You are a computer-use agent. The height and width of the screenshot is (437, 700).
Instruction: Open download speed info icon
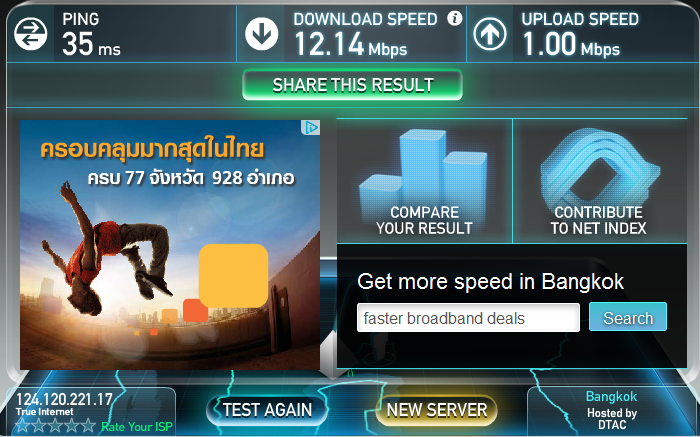[x=455, y=18]
